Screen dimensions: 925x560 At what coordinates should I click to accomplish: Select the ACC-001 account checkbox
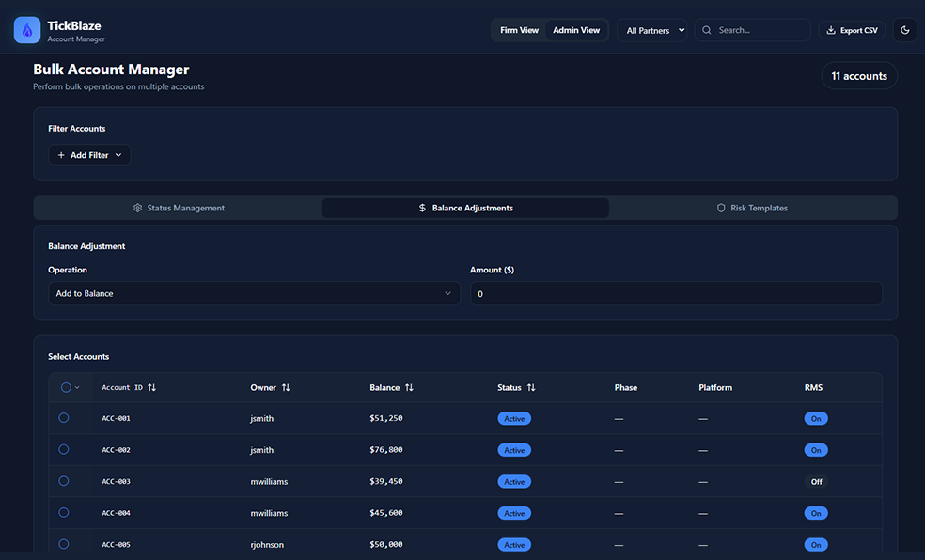[64, 418]
